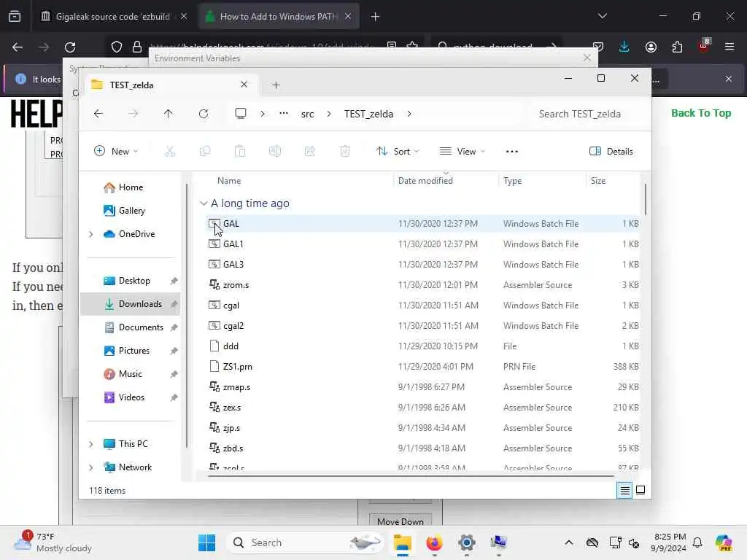Expand This PC in navigation pane

point(90,444)
